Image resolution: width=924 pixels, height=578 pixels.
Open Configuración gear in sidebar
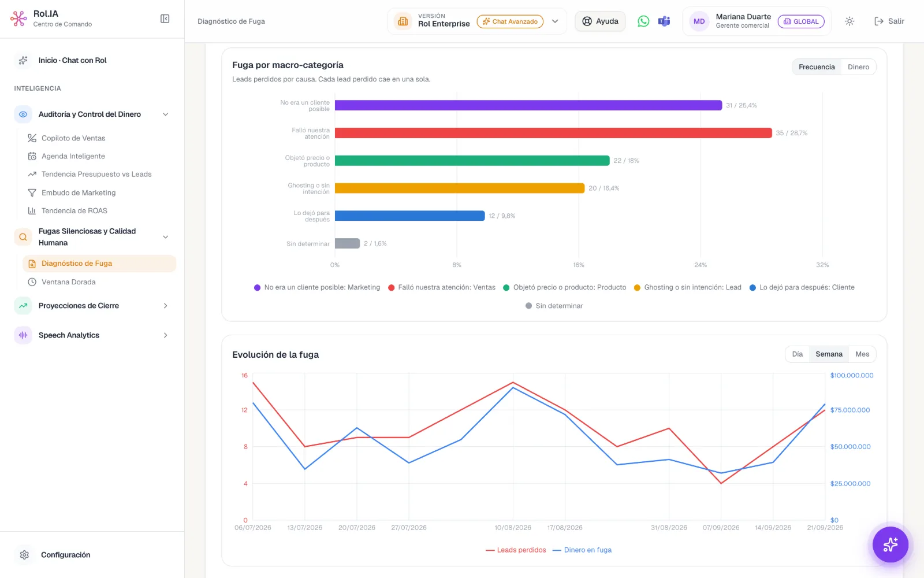pos(24,555)
